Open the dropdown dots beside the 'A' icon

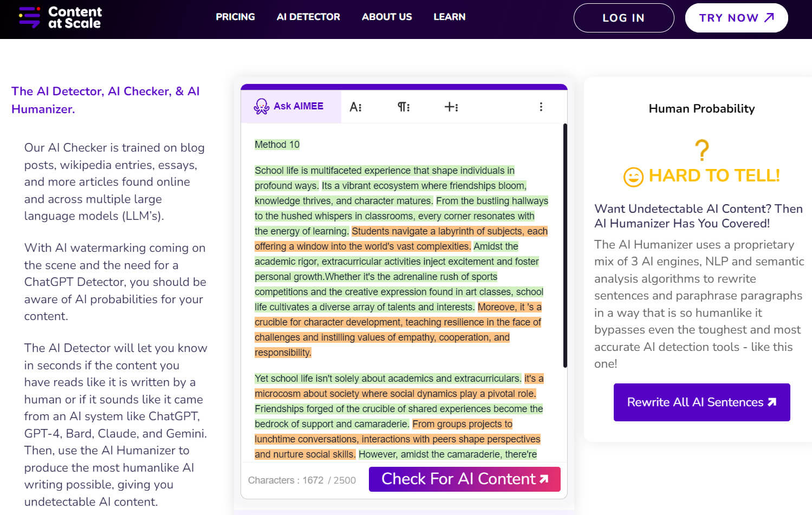[x=360, y=107]
